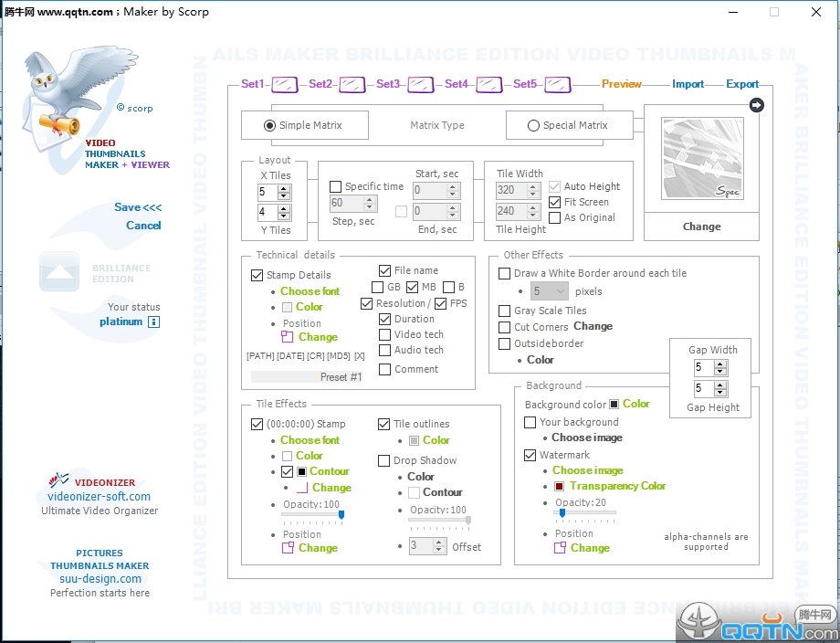Screen dimensions: 840x643
Task: Toggle Duration checkbox
Action: pyautogui.click(x=384, y=319)
